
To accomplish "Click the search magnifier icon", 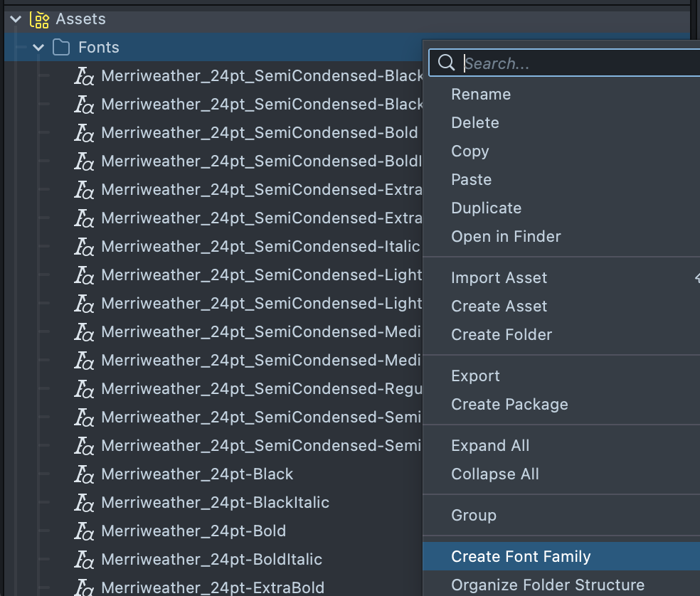I will pyautogui.click(x=447, y=63).
